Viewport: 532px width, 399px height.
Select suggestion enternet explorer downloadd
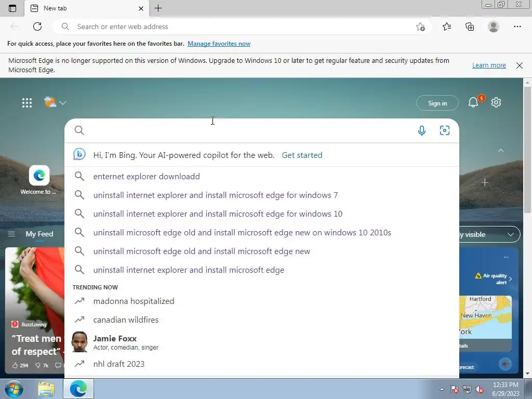coord(262,177)
